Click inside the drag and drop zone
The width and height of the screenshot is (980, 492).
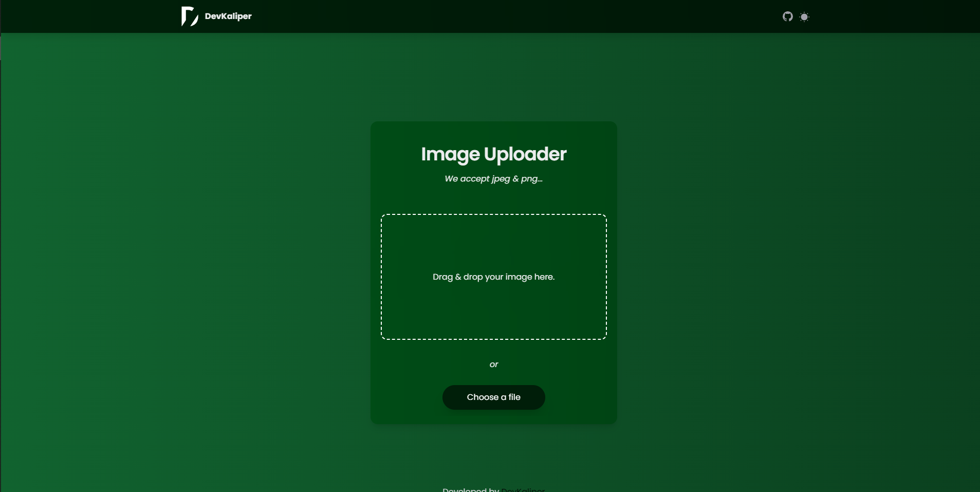pos(493,277)
